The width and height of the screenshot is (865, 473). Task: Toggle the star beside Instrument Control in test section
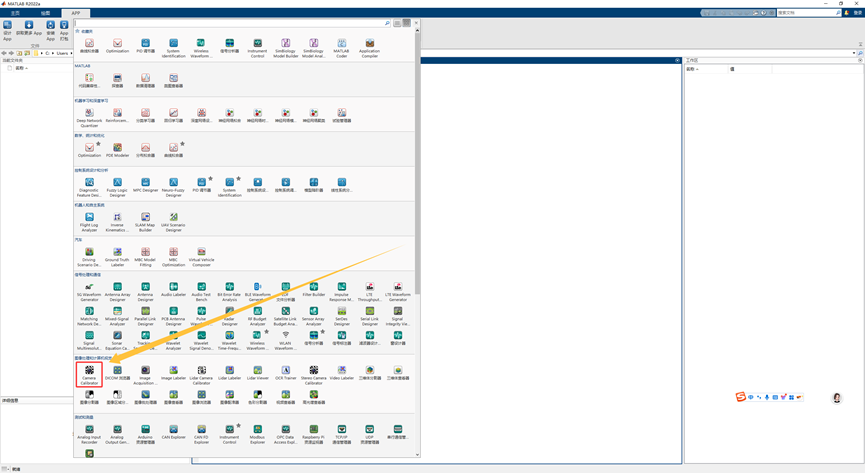239,426
